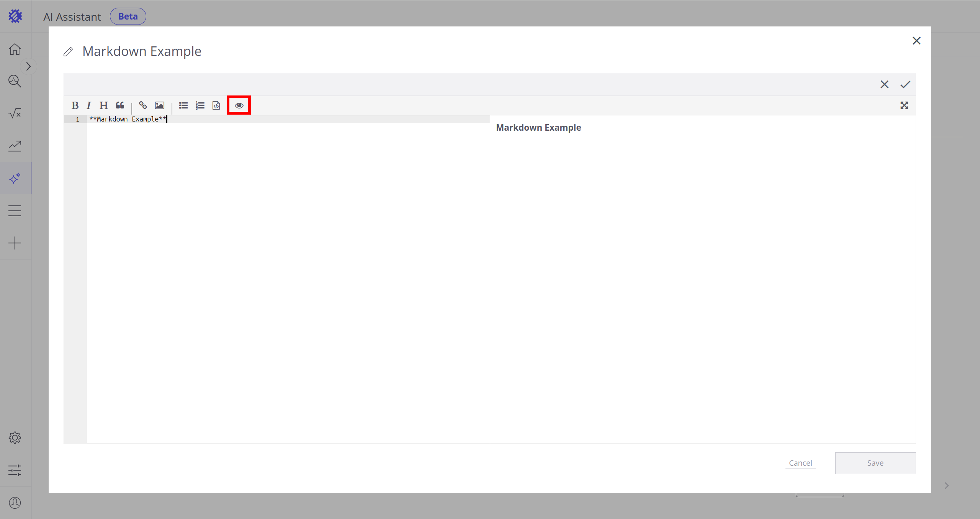This screenshot has height=519, width=980.
Task: Click the Save button
Action: tap(875, 463)
